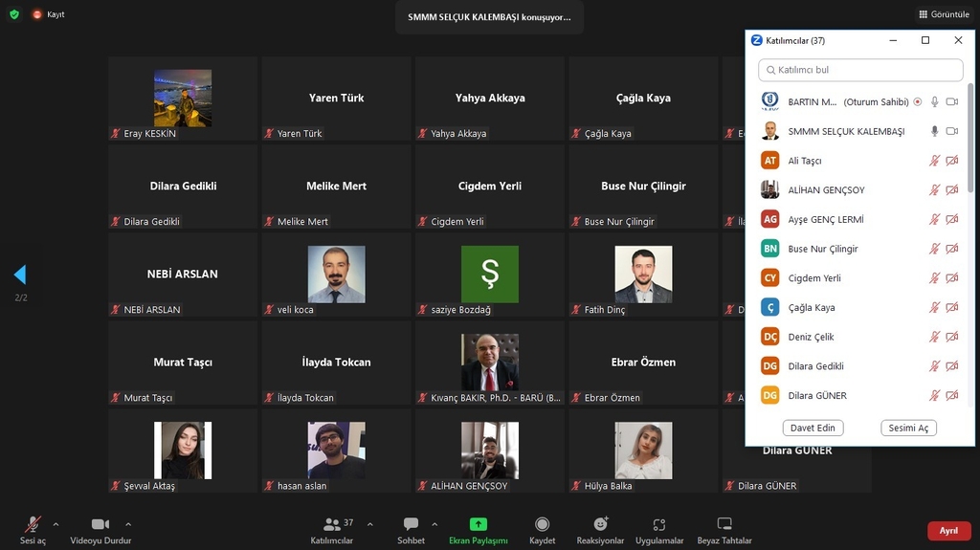The height and width of the screenshot is (550, 980).
Task: Click the participants panel scrollbar
Action: (x=970, y=137)
